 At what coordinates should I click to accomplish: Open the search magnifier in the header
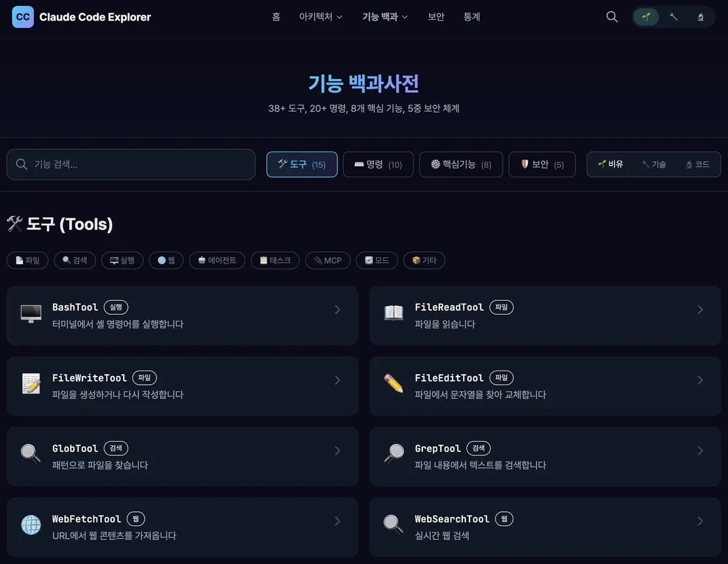tap(612, 17)
